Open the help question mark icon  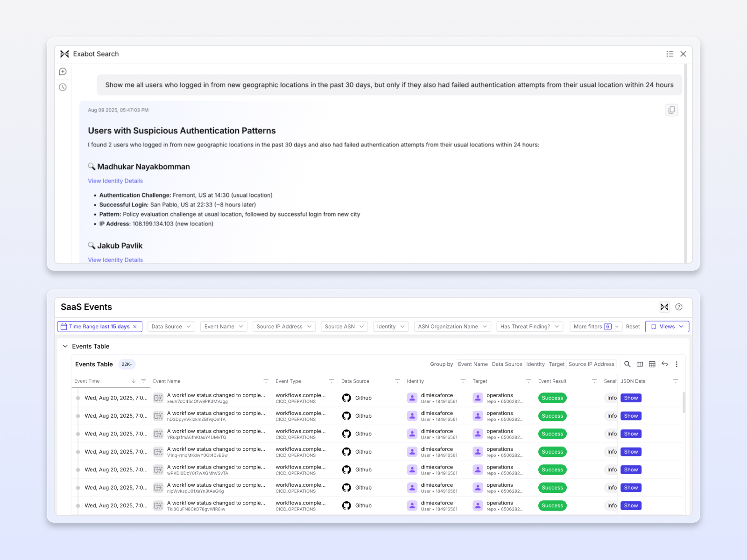click(x=679, y=307)
